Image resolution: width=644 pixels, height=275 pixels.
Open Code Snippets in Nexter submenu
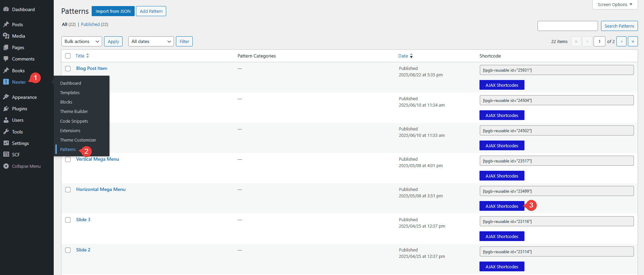click(x=74, y=121)
